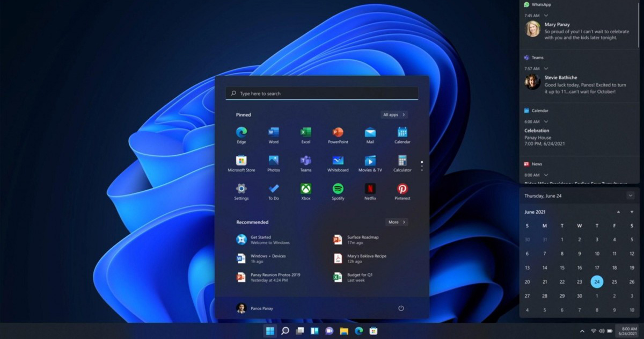The height and width of the screenshot is (339, 644).
Task: Click the power button in Start menu
Action: coord(401,308)
